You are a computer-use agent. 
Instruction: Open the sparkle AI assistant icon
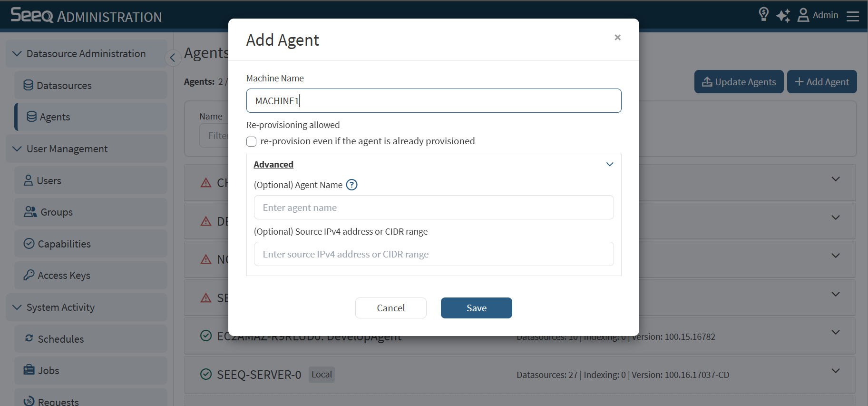point(783,15)
